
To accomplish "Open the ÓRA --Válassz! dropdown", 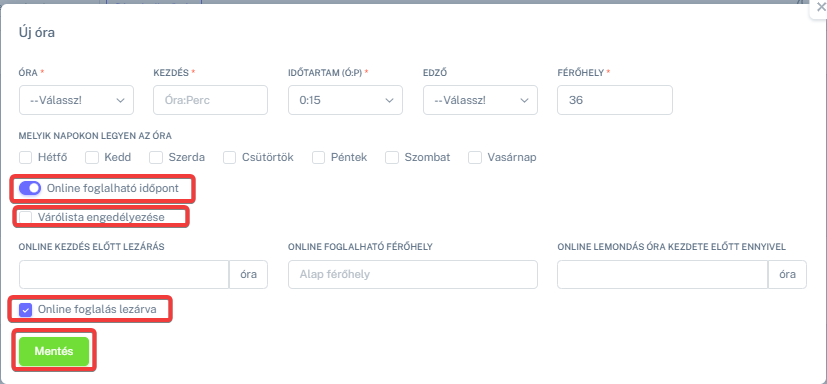I will pyautogui.click(x=76, y=100).
